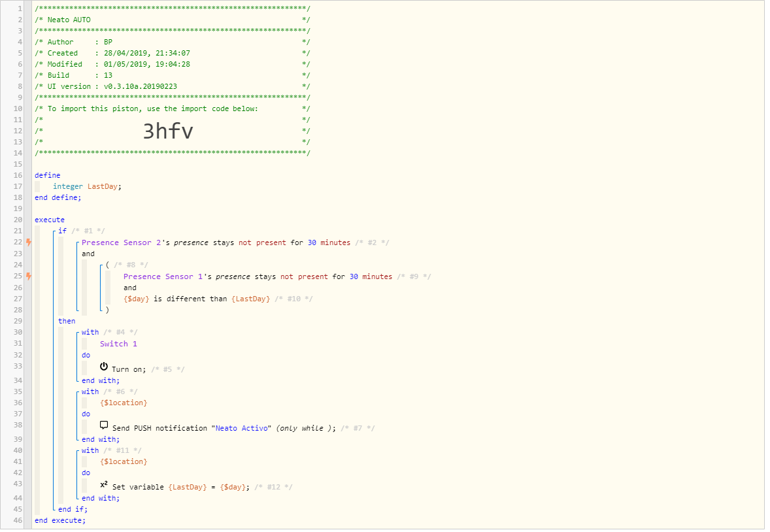Click the closing parenthesis of group #8
The width and height of the screenshot is (770, 532).
click(108, 310)
